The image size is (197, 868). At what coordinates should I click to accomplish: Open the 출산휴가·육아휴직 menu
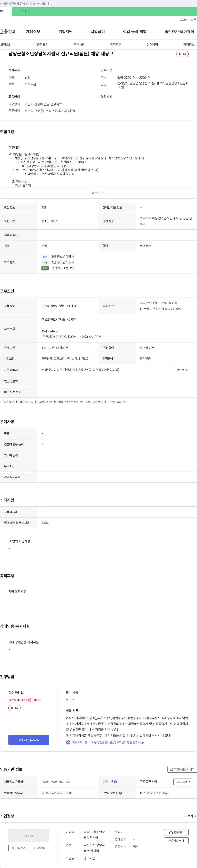(x=179, y=32)
